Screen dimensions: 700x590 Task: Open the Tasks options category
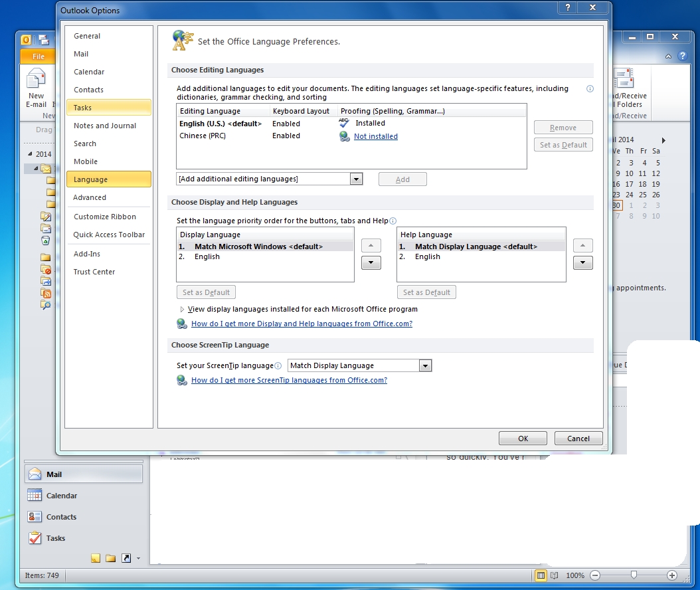[x=108, y=108]
